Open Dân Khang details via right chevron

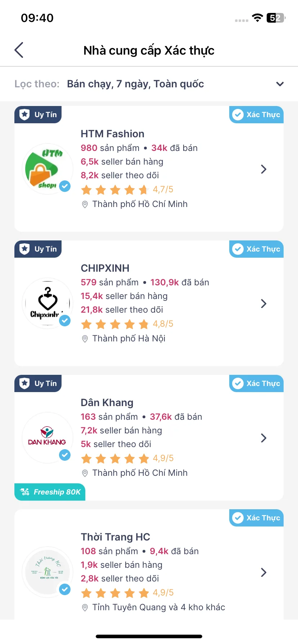(x=263, y=438)
